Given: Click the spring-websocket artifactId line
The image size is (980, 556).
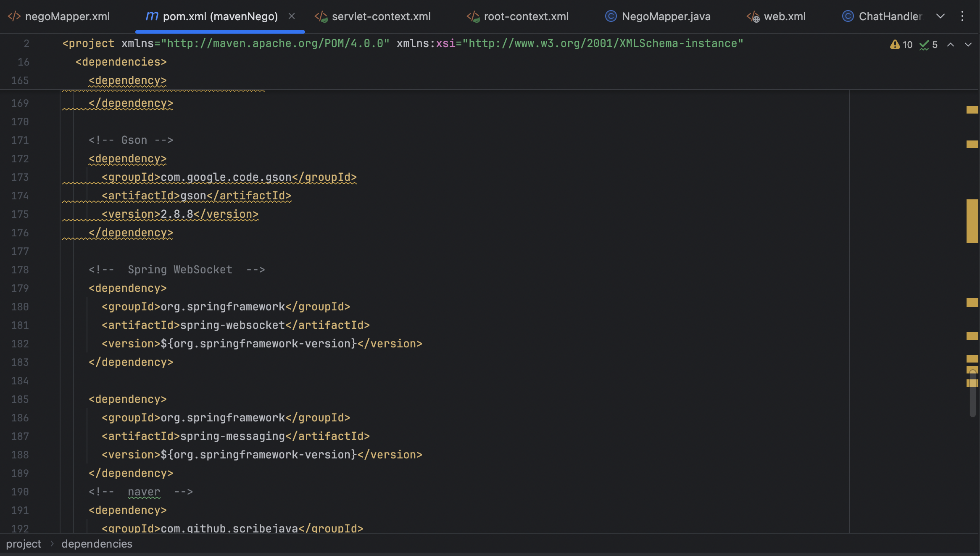Looking at the screenshot, I should (236, 325).
